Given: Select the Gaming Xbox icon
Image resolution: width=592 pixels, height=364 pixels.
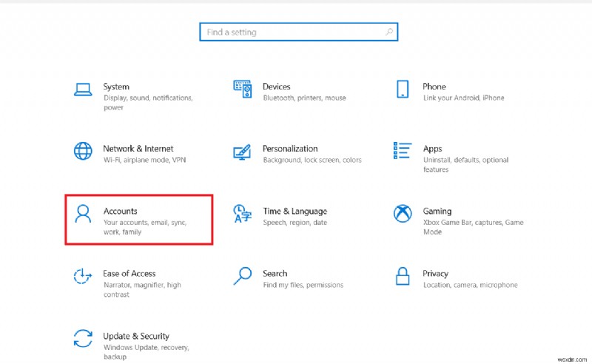Looking at the screenshot, I should pos(403,214).
